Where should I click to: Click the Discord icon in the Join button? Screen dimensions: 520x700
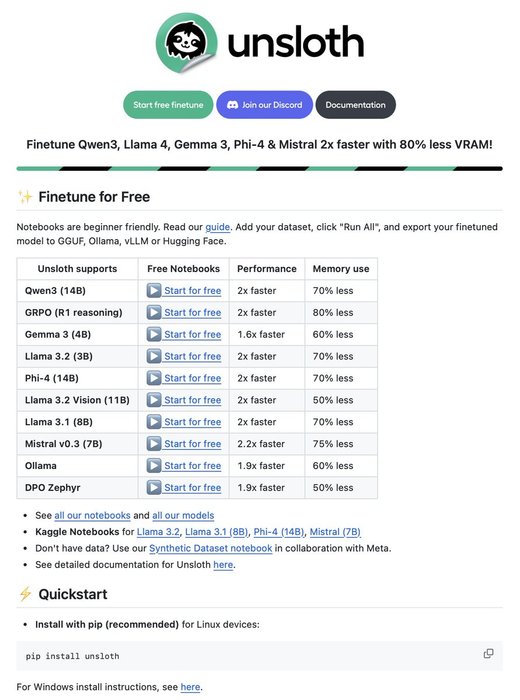click(233, 105)
